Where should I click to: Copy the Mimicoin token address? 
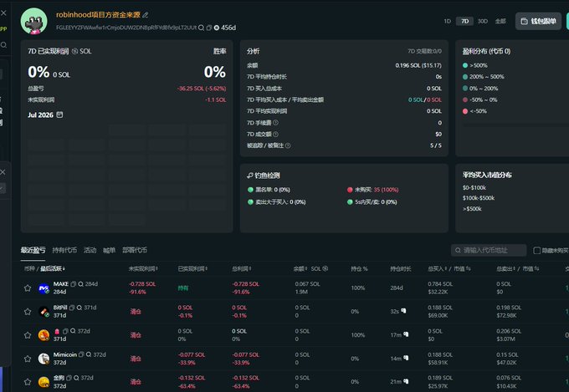tap(81, 354)
